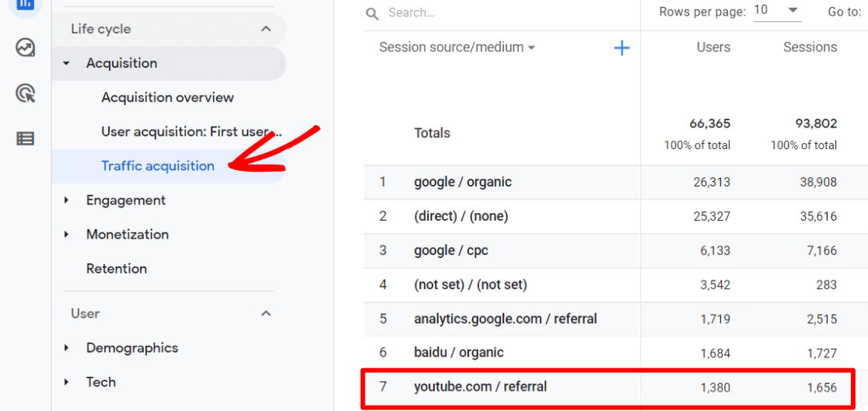Collapse the Acquisition menu group
This screenshot has width=868, height=411.
tap(66, 64)
